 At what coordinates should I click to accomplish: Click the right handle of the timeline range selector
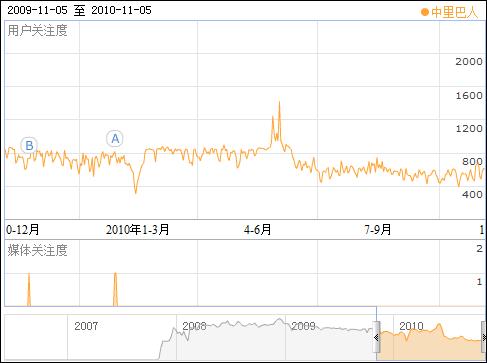pos(484,337)
